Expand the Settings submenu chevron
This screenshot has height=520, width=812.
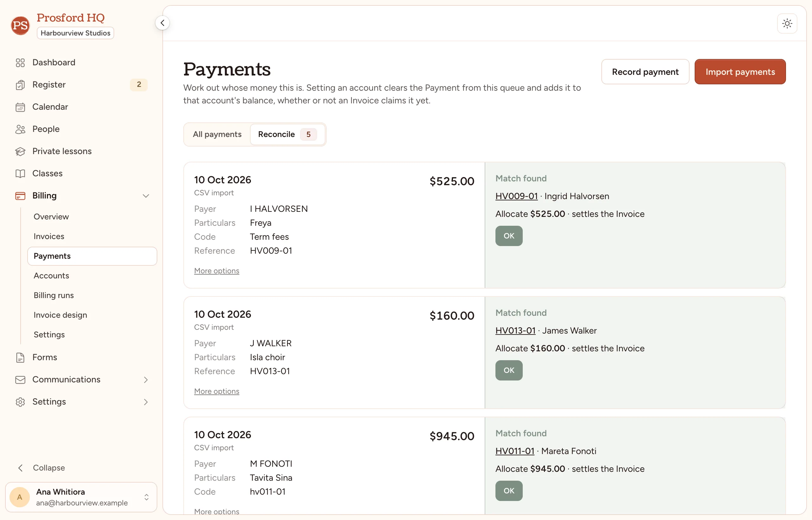coord(146,402)
